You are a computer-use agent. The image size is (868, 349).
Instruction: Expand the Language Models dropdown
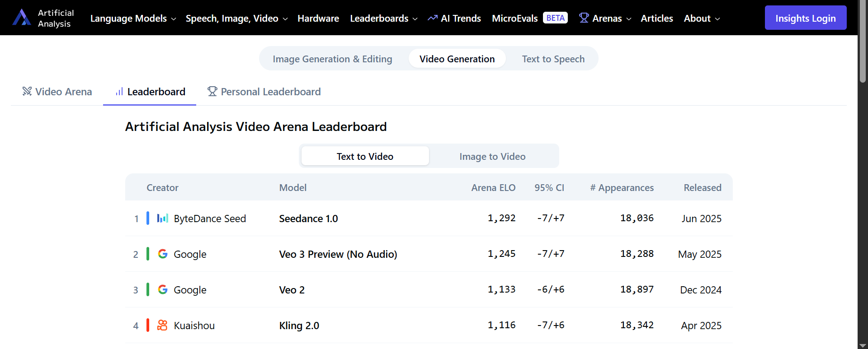point(133,19)
